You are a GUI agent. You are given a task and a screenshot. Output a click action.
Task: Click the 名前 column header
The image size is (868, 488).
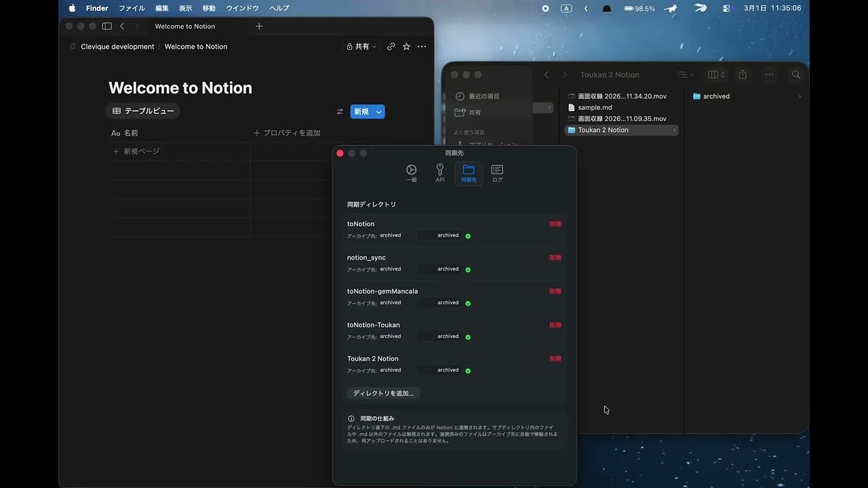click(x=125, y=133)
